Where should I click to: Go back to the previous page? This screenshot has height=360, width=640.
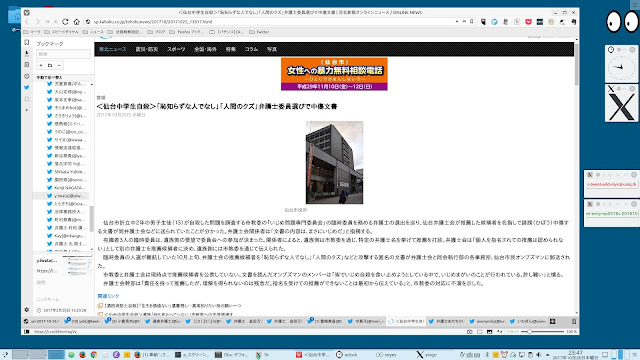27,22
